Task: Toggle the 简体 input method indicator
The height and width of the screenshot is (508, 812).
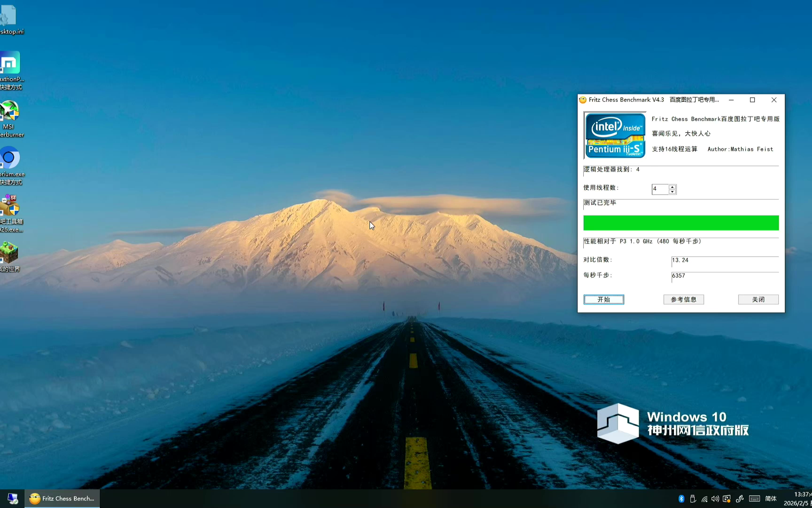Action: pos(770,499)
